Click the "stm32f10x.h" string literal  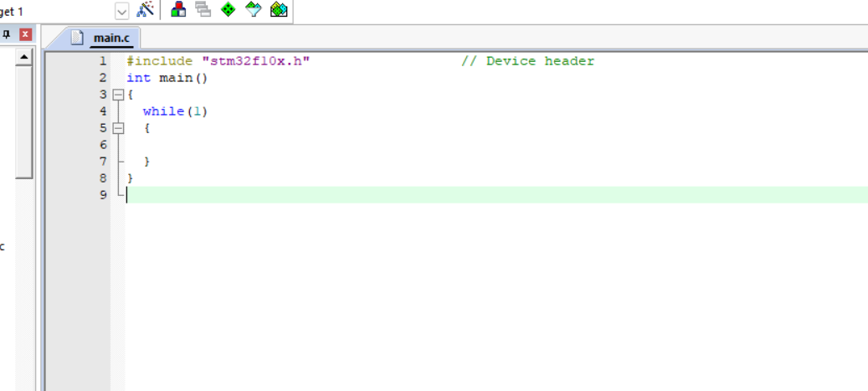pos(256,61)
